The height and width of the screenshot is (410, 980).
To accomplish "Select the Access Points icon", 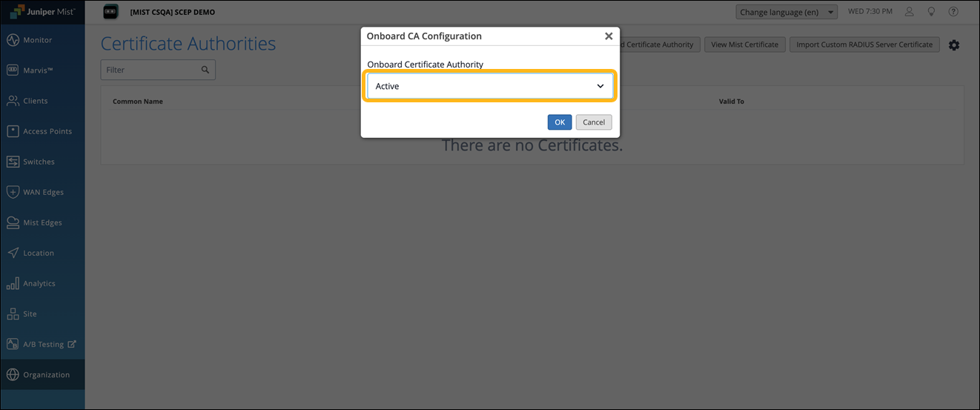I will pyautogui.click(x=13, y=131).
